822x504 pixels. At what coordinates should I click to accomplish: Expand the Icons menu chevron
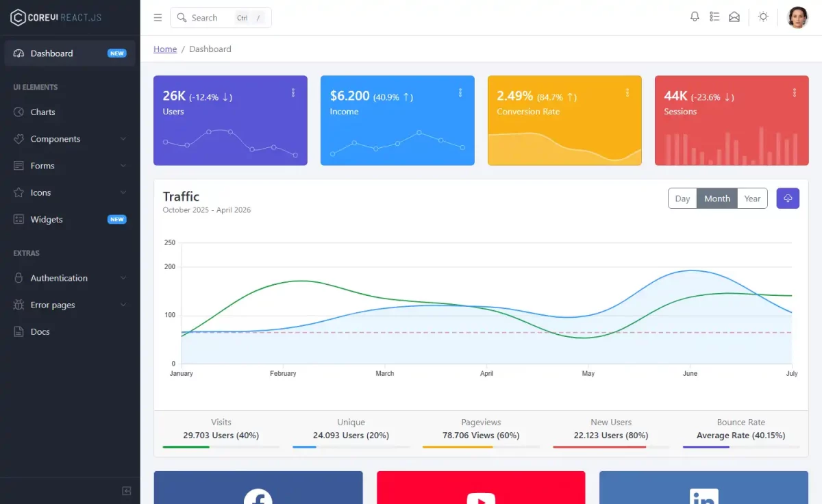coord(123,192)
